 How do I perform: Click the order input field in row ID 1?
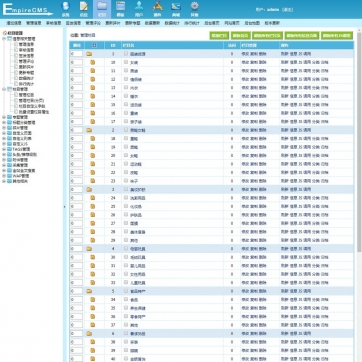pos(76,54)
